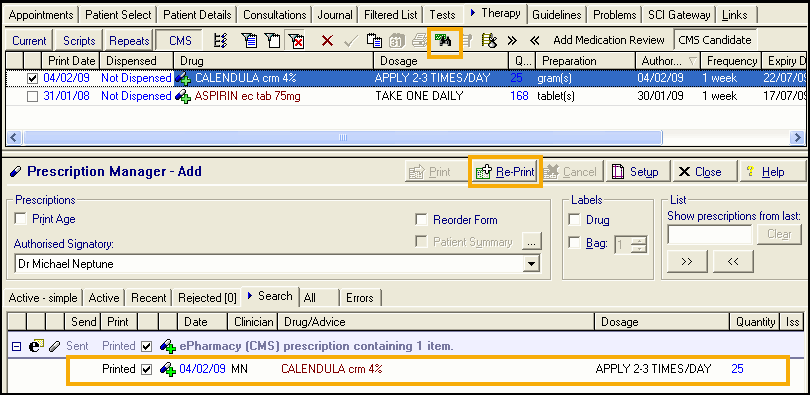Open the Authorised Signatory dropdown

coord(529,264)
